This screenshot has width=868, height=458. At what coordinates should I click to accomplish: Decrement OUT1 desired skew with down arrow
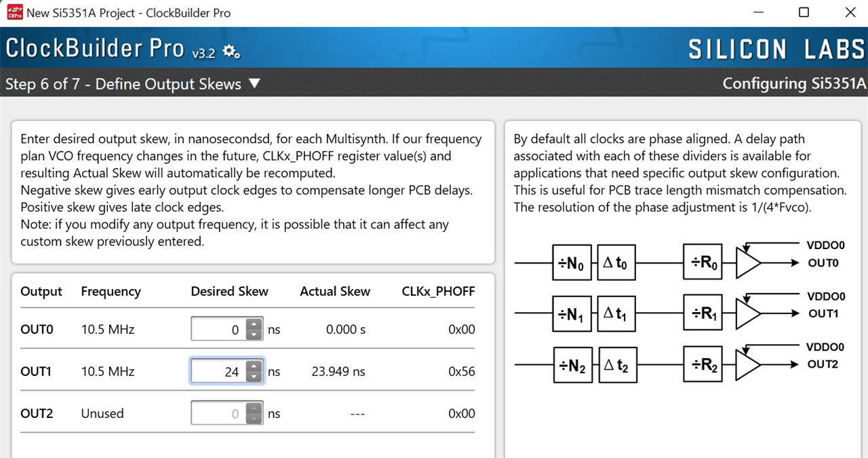click(254, 376)
